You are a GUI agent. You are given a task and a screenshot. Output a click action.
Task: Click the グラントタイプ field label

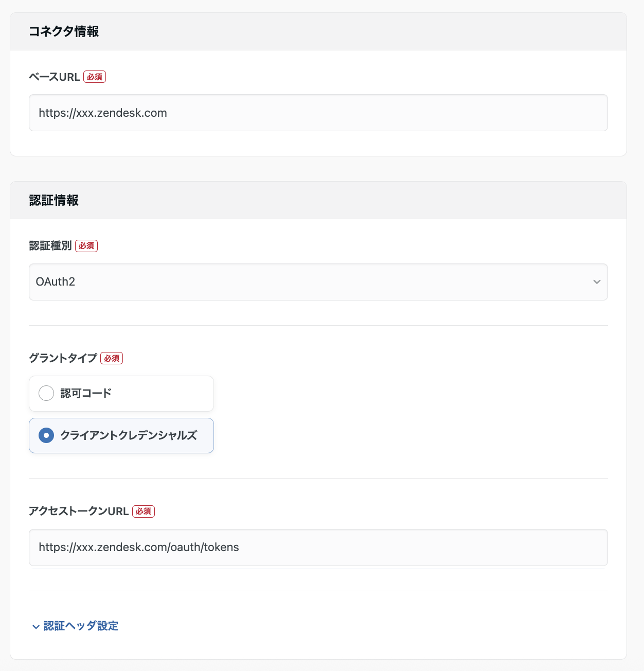pos(63,358)
